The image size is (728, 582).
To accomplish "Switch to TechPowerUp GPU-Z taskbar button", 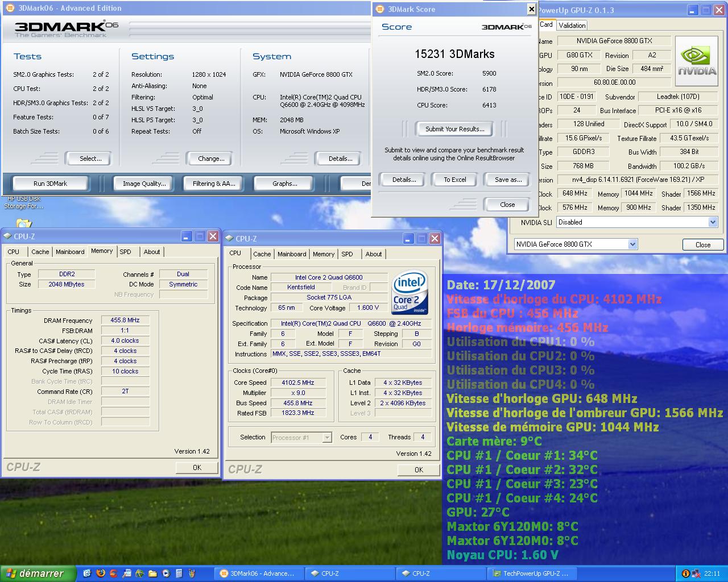I will (533, 573).
